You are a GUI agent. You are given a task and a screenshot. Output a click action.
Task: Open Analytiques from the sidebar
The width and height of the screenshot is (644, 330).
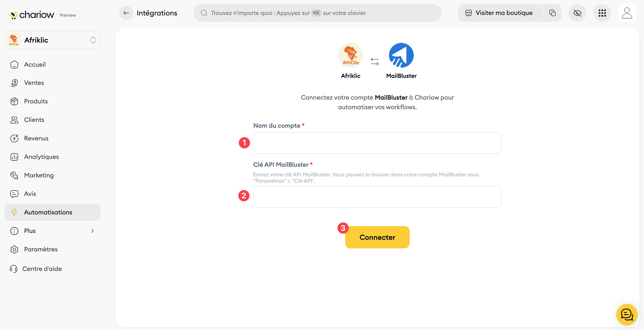pos(41,157)
